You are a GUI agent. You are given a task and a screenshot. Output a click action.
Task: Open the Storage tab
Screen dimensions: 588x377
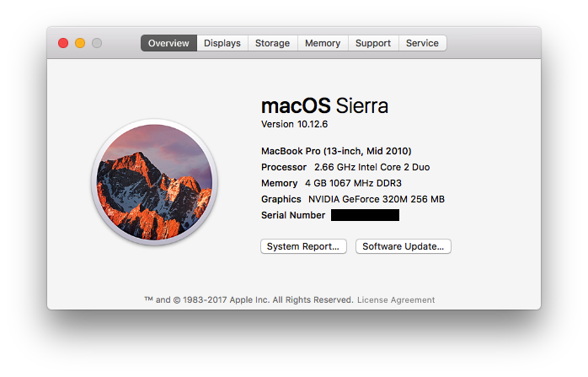point(272,43)
